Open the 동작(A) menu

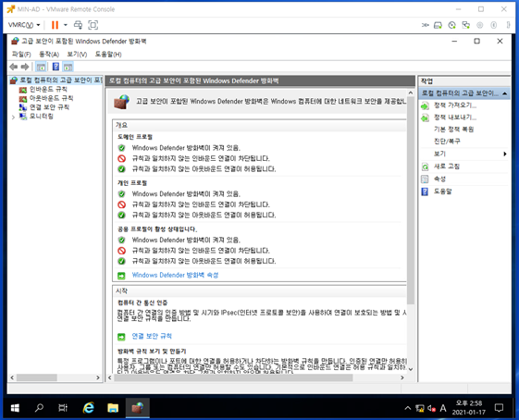(49, 55)
